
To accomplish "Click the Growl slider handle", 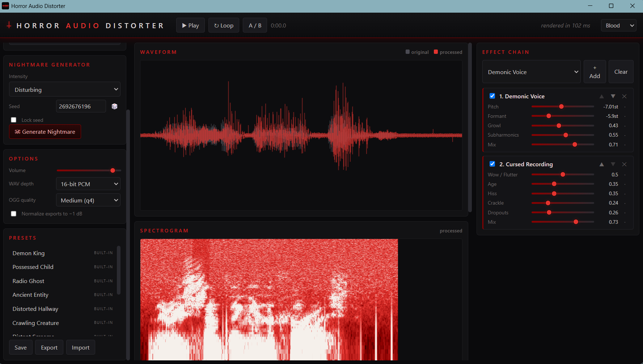I will pos(559,125).
